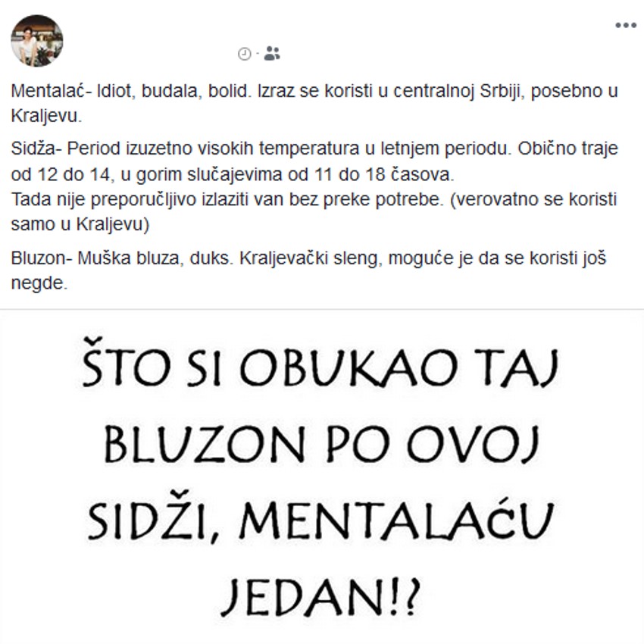Click the line starting 'Tada nije preporučljivo'

pos(314,199)
